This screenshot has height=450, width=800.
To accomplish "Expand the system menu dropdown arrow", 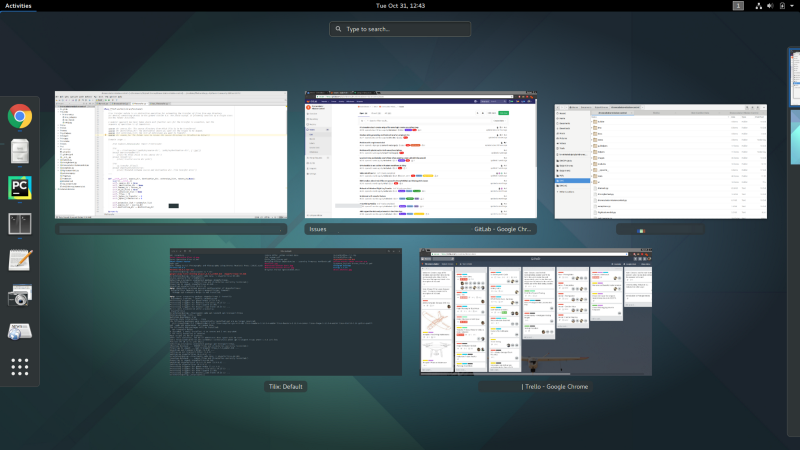I will click(x=792, y=6).
